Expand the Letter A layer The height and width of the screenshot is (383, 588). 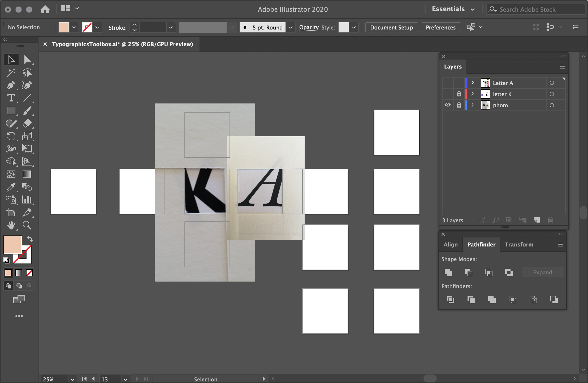[473, 83]
